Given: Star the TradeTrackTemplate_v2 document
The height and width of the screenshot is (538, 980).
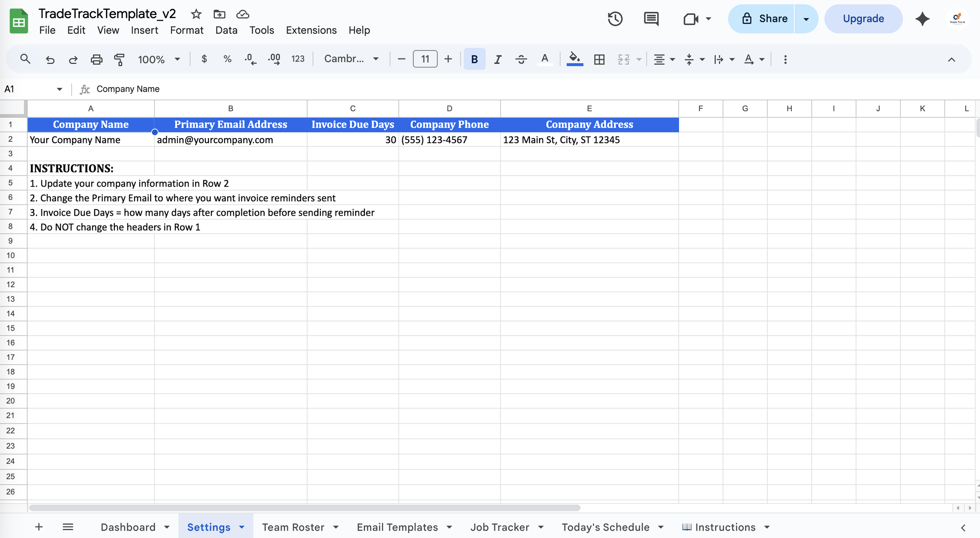Looking at the screenshot, I should (196, 15).
